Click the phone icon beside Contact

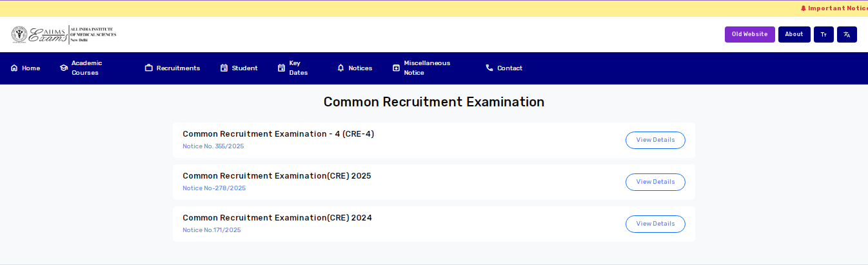coord(489,68)
